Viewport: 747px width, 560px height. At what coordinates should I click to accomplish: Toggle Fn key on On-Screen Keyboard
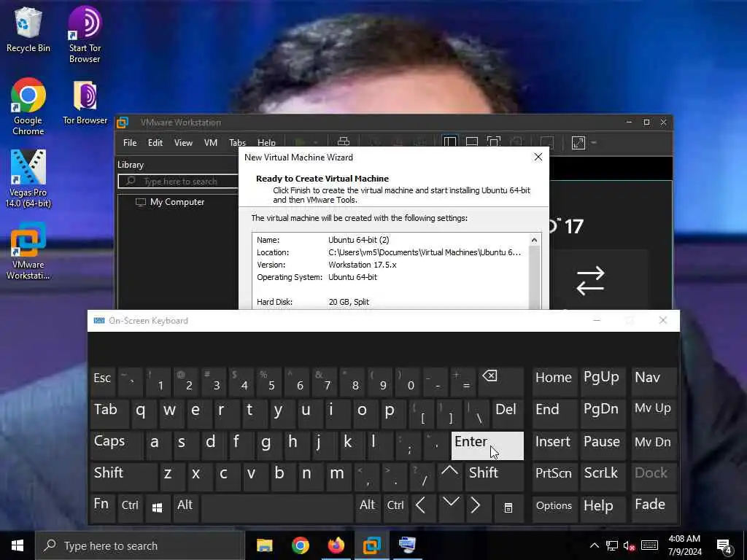coord(102,508)
